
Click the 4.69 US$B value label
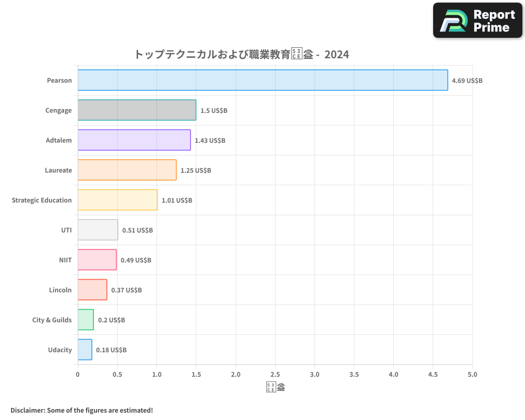[x=467, y=81]
